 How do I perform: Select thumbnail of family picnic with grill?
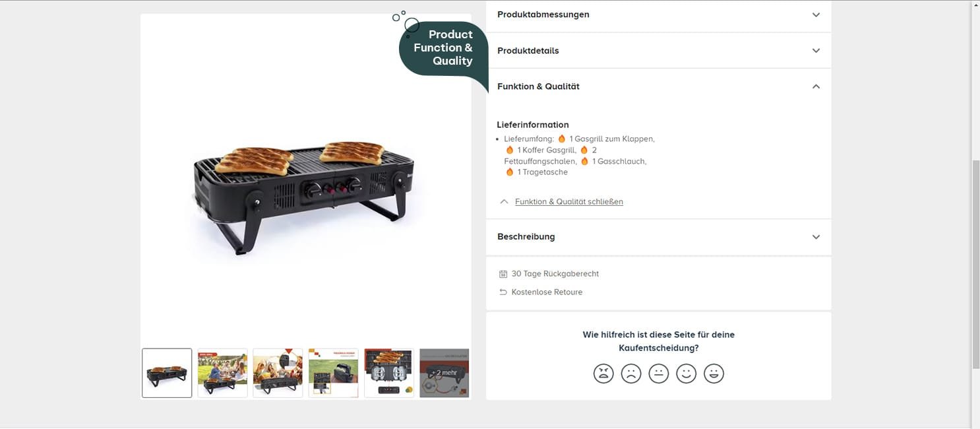pos(222,373)
